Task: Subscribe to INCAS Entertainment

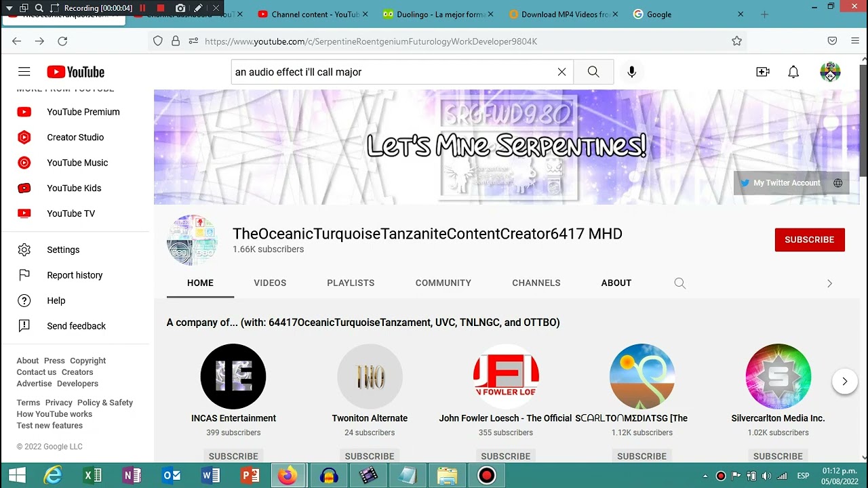Action: [233, 456]
